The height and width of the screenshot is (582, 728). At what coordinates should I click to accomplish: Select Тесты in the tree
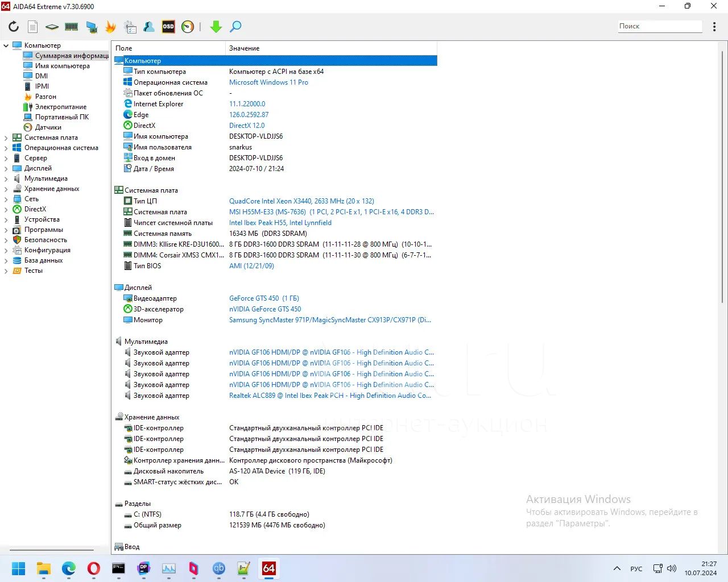point(34,271)
